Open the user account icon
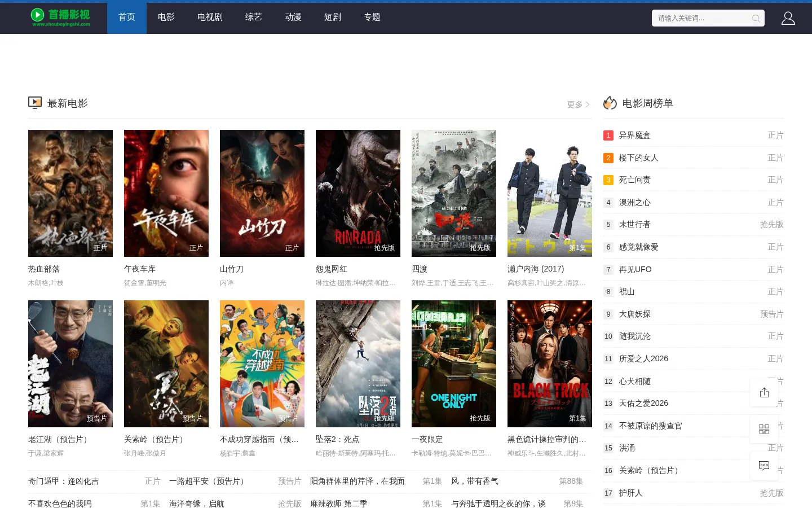The image size is (812, 508). (x=788, y=19)
